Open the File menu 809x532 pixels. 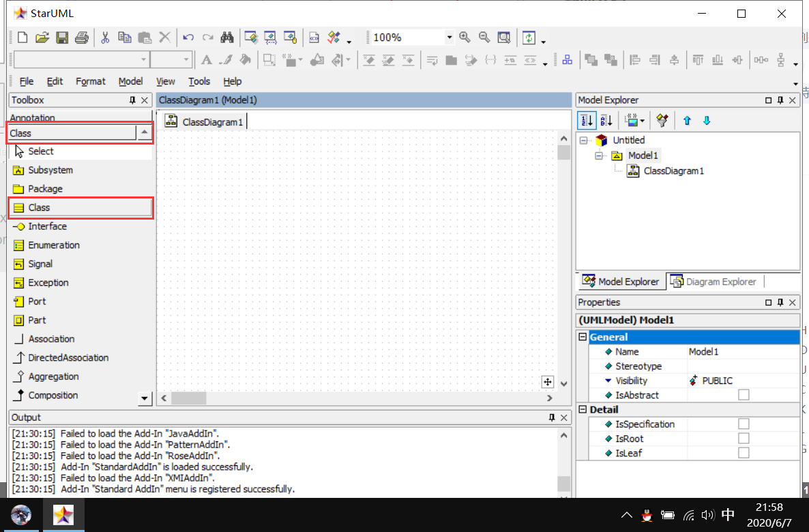27,82
